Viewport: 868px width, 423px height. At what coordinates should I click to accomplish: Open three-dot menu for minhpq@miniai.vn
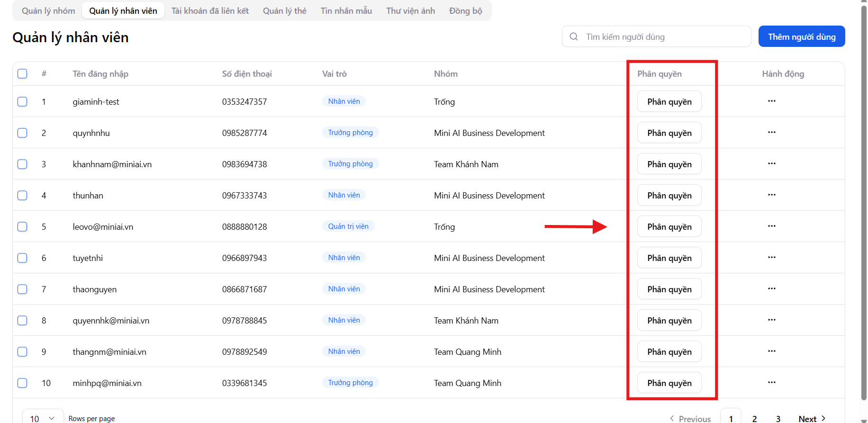tap(771, 383)
